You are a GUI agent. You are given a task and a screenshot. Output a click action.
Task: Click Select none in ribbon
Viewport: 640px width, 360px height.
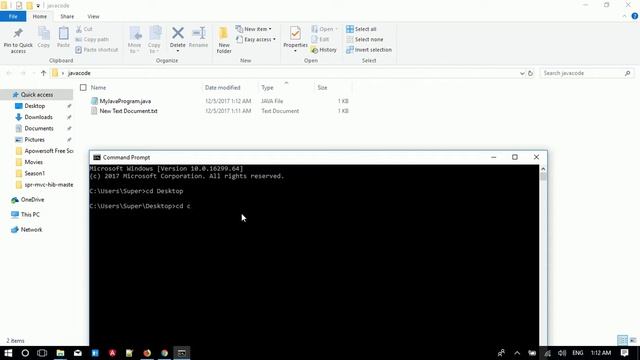point(365,40)
